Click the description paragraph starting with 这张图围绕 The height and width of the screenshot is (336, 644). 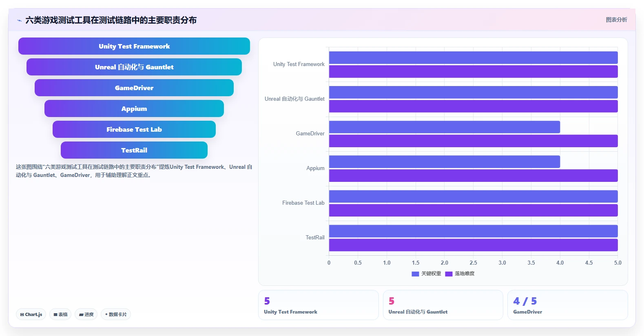(134, 171)
